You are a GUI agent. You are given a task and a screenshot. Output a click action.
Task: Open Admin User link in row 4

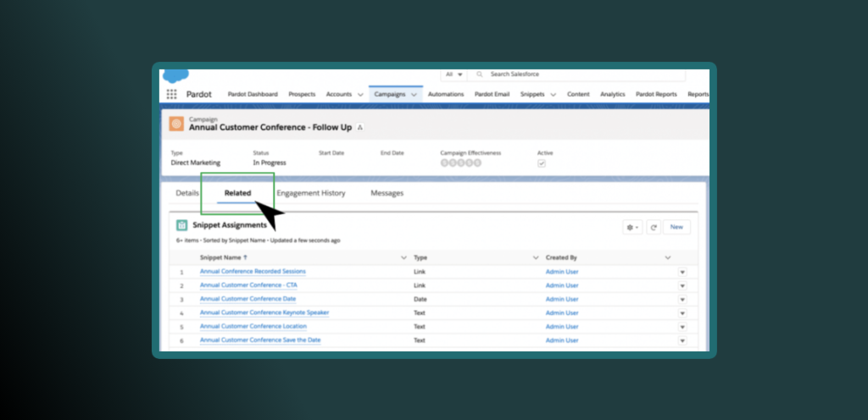click(562, 313)
